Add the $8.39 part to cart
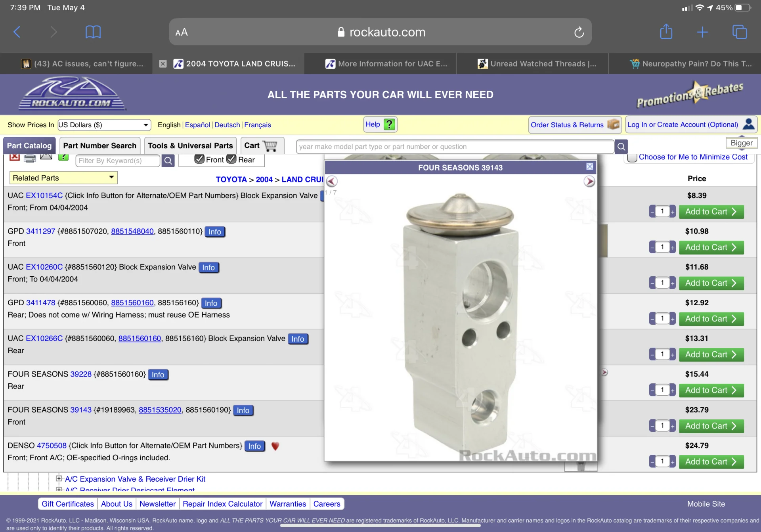The width and height of the screenshot is (761, 532). 711,212
